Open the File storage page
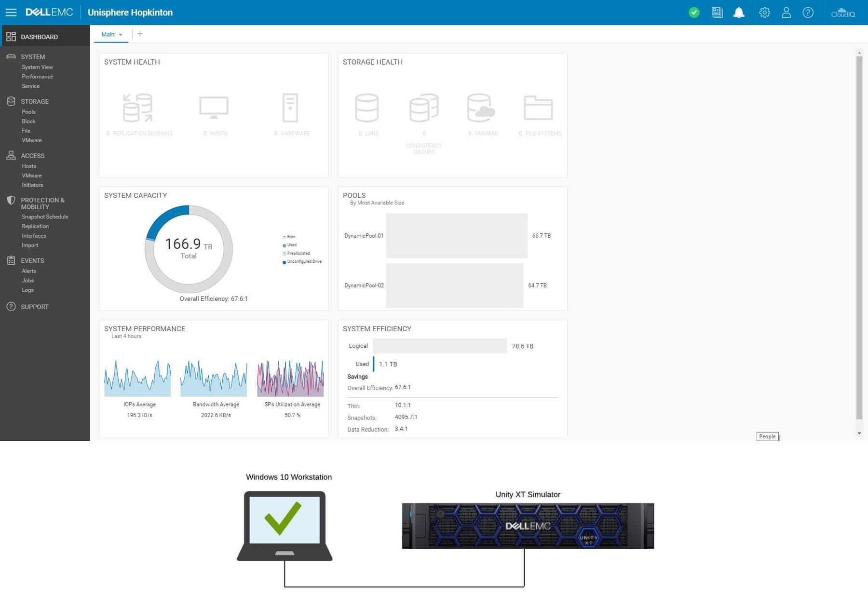 [26, 131]
